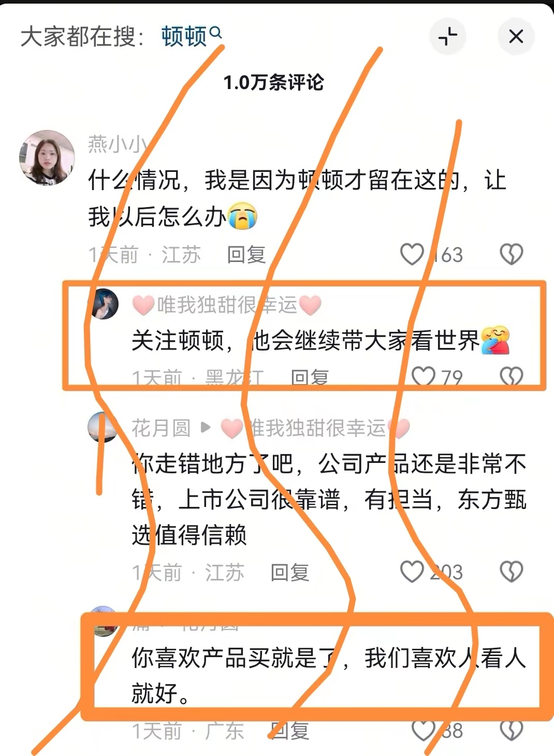Image resolution: width=554 pixels, height=756 pixels.
Task: Like 花月圆's comment showing 203
Action: [412, 572]
